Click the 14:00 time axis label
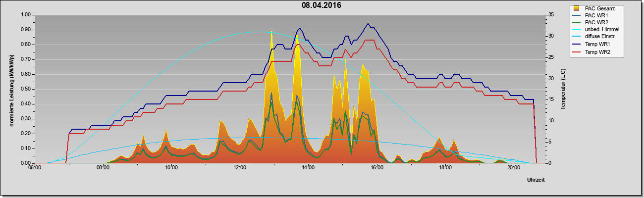This screenshot has height=198, width=644. 308,168
